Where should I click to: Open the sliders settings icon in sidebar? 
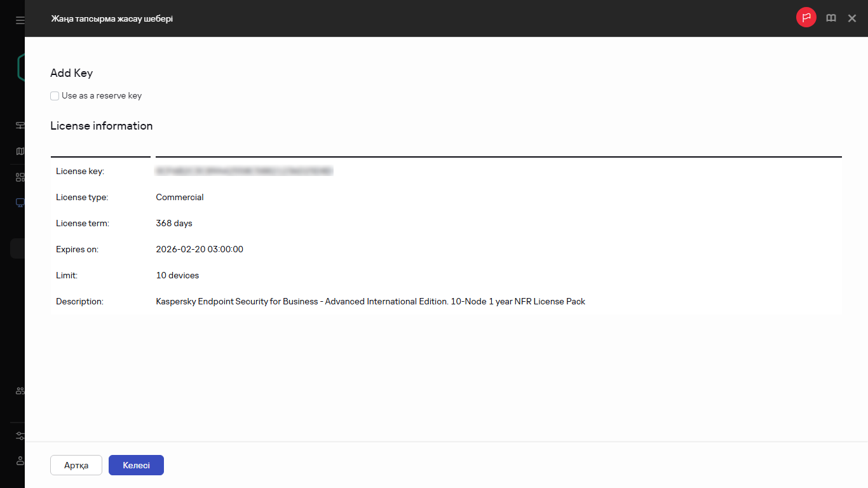(x=20, y=436)
